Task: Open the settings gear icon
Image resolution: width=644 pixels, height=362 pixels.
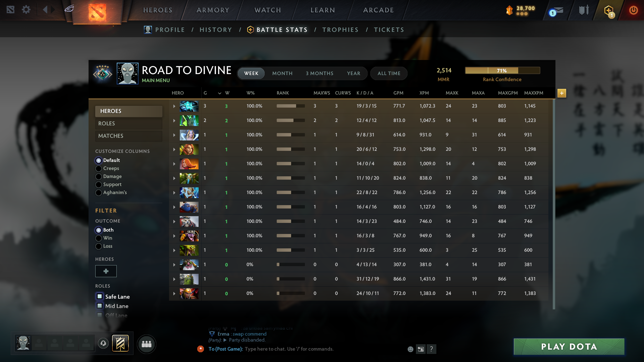Action: coord(26,10)
